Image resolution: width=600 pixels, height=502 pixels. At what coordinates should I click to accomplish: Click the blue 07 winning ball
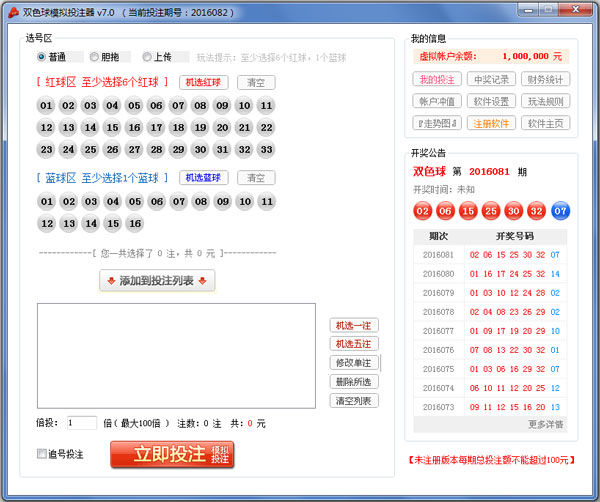click(560, 211)
